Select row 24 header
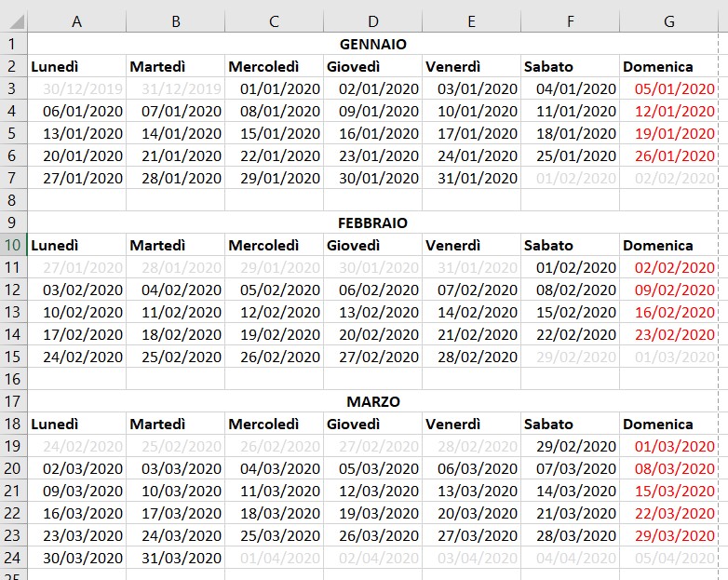728x580 pixels. (13, 559)
